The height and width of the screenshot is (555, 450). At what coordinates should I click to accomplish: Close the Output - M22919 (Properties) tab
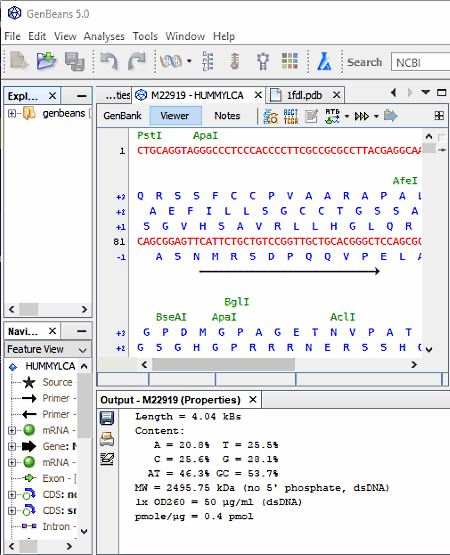[x=252, y=400]
